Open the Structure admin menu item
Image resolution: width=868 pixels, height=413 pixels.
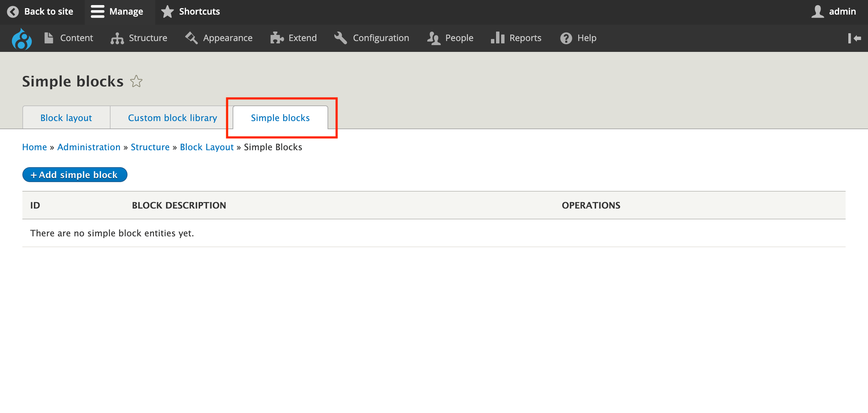(x=139, y=38)
